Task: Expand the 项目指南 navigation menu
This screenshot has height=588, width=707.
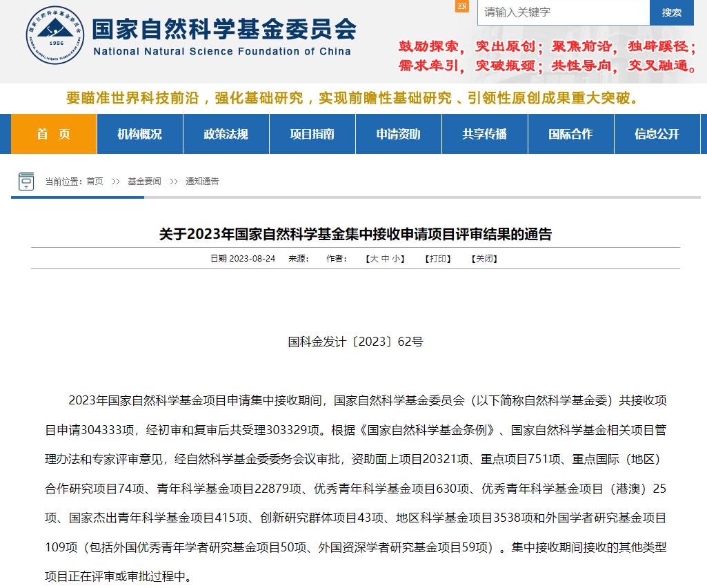Action: tap(312, 134)
